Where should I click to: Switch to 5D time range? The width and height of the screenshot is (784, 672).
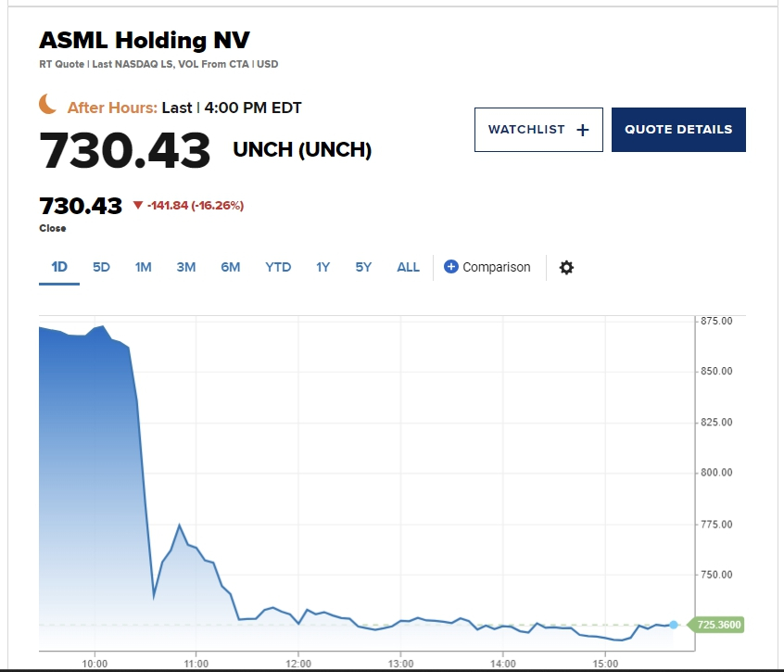101,267
